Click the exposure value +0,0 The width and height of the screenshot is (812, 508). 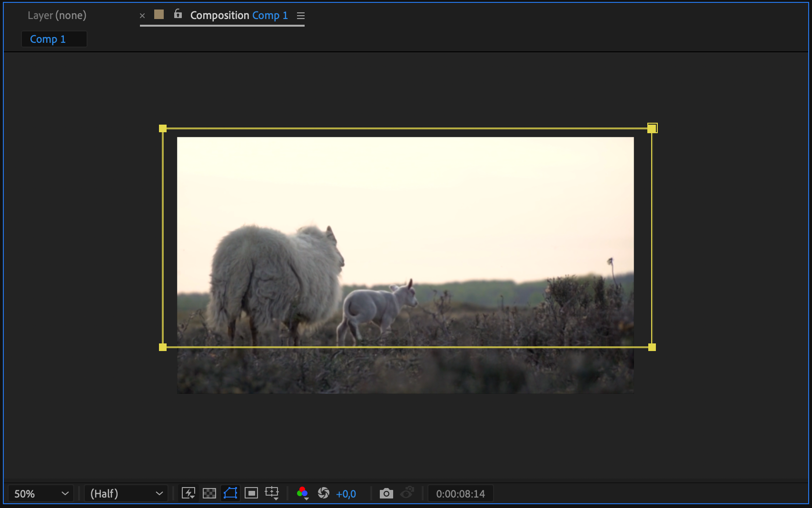point(346,494)
